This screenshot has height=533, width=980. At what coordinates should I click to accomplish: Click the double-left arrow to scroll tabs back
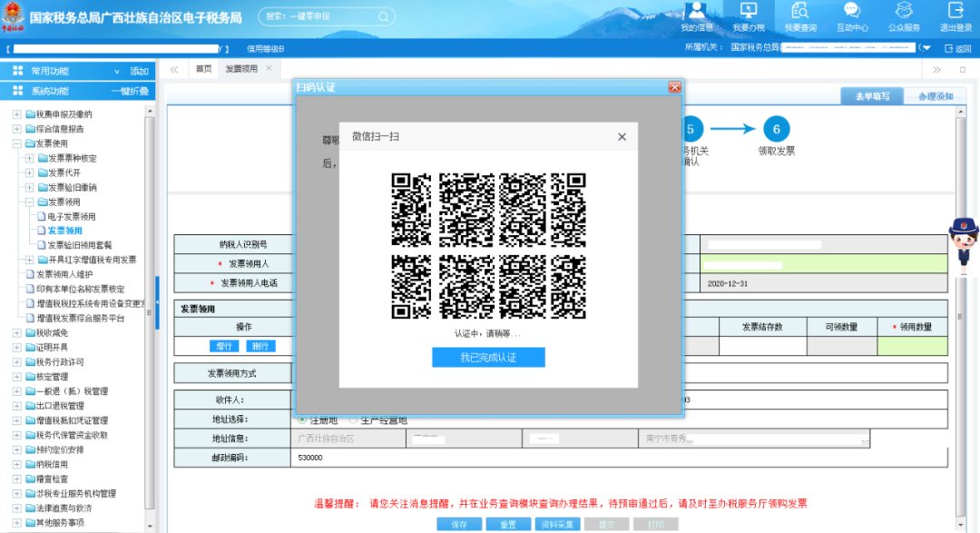(x=174, y=69)
